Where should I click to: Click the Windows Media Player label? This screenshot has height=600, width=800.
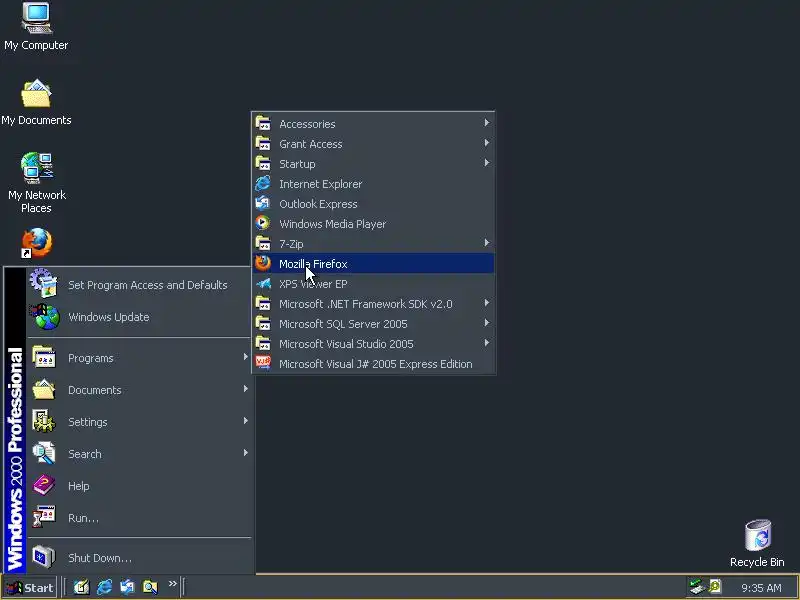click(332, 224)
